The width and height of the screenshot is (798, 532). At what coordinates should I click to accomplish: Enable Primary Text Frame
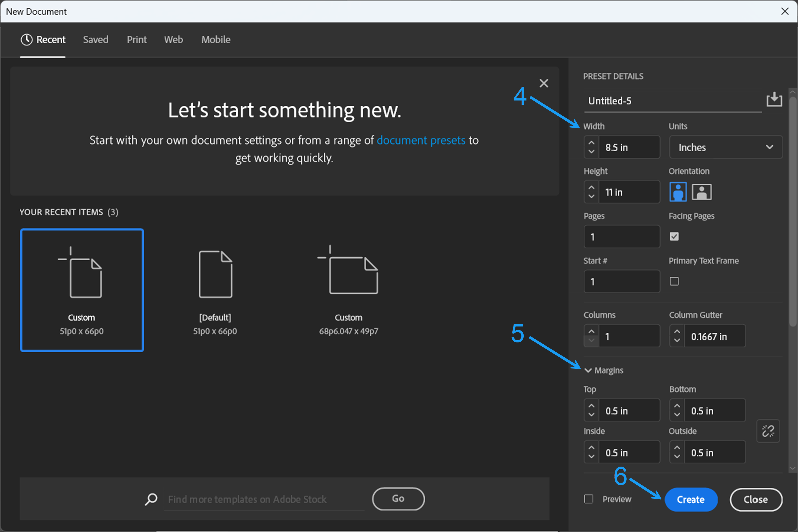[x=674, y=281]
